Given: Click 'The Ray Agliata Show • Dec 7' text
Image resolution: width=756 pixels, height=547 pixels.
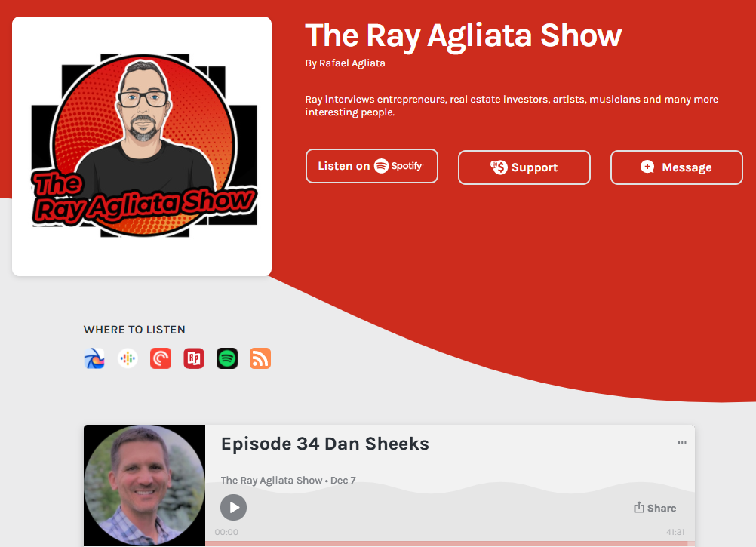Looking at the screenshot, I should pos(288,481).
